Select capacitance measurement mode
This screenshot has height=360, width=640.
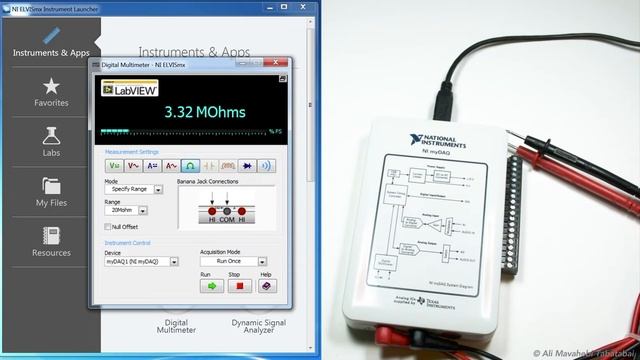(209, 166)
